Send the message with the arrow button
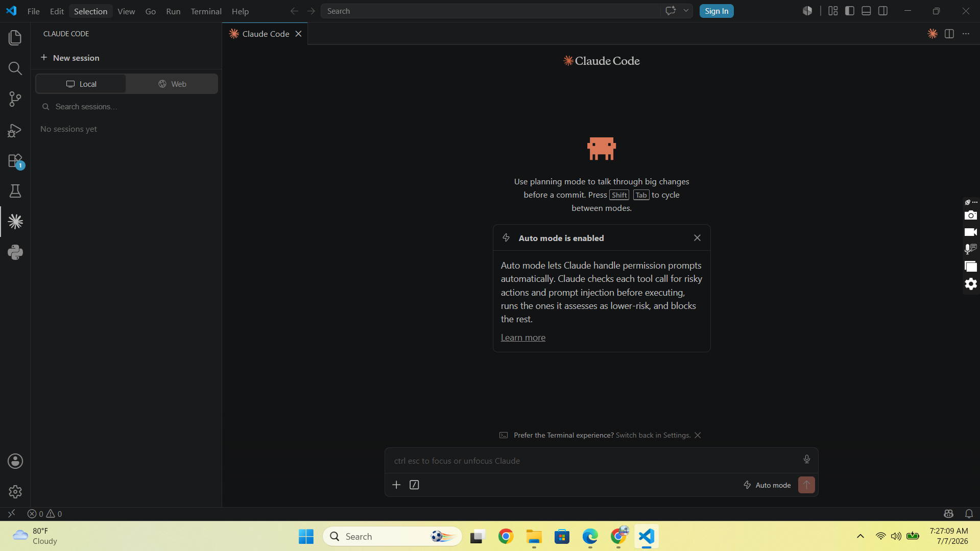980x551 pixels. point(806,485)
